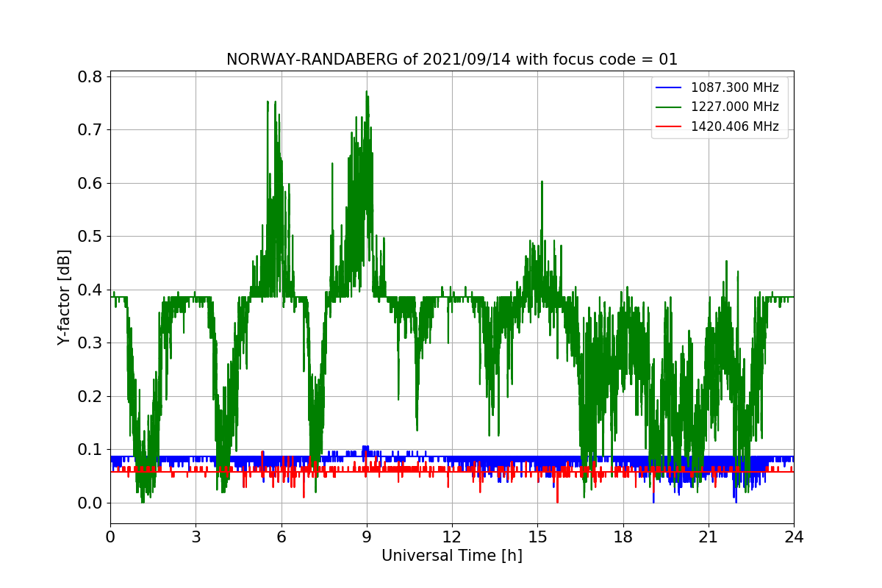Click the 21 hour x-axis tick label
The width and height of the screenshot is (882, 588).
pos(709,537)
